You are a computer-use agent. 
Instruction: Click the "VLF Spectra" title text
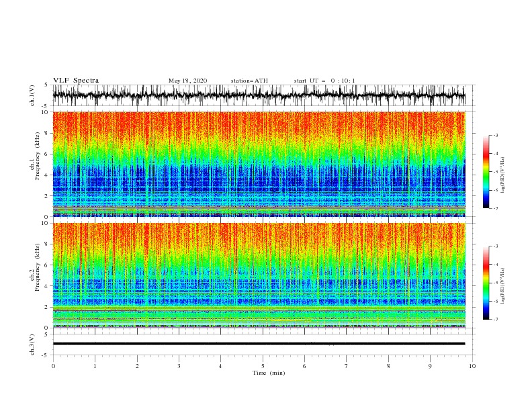76,81
